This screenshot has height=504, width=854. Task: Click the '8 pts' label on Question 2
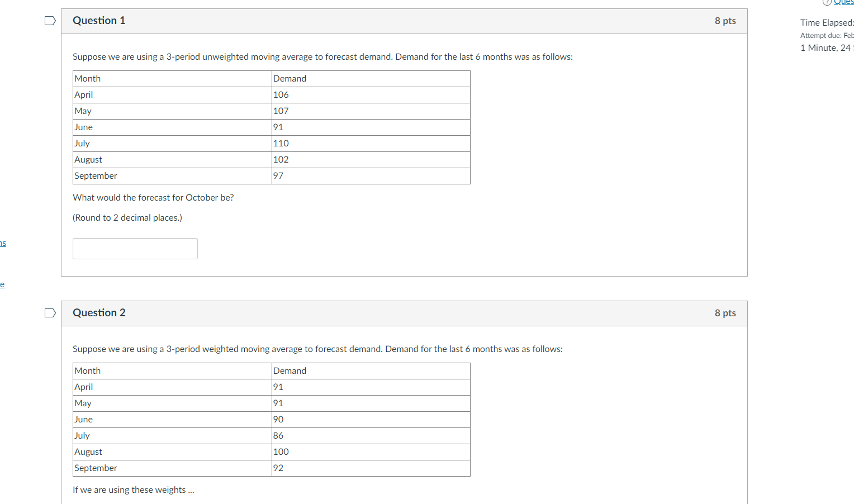pyautogui.click(x=725, y=313)
